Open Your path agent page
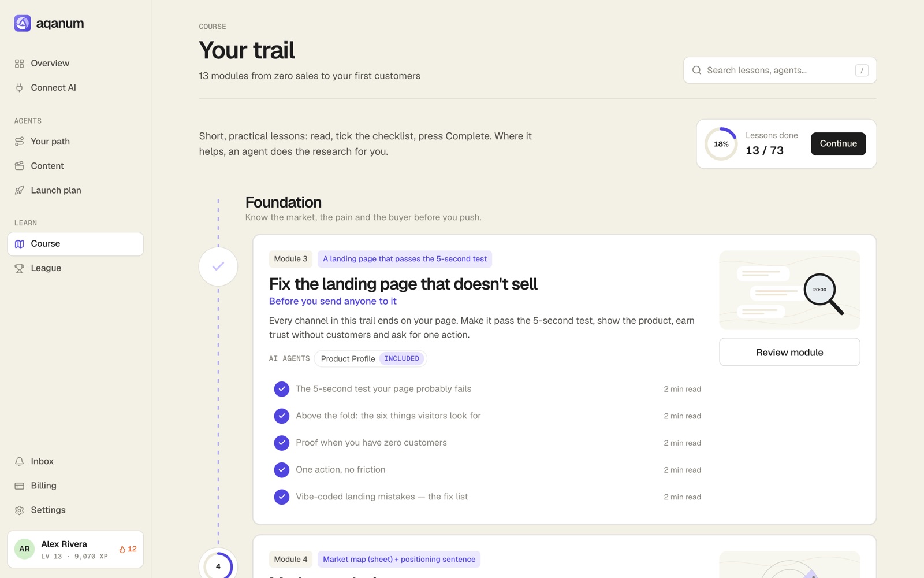 (x=76, y=142)
